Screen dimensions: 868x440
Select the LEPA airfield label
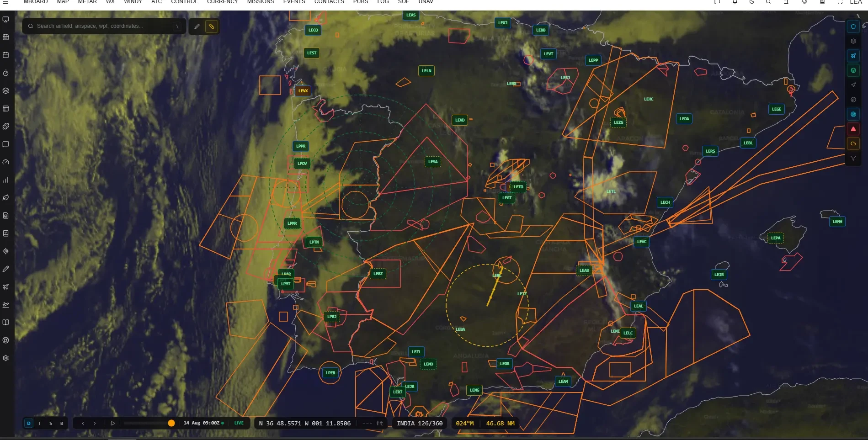pyautogui.click(x=776, y=238)
